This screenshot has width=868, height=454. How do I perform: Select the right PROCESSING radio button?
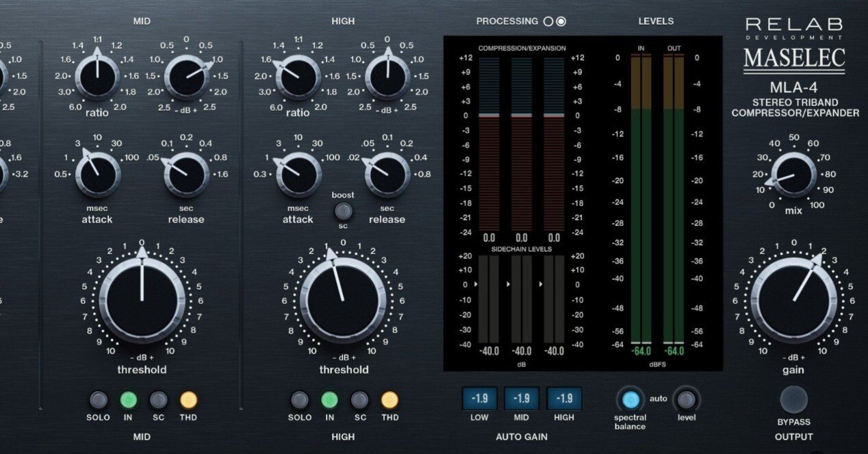pos(561,21)
